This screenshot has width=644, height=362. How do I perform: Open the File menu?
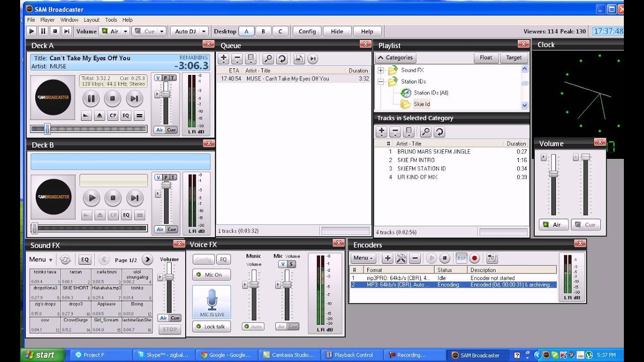pyautogui.click(x=31, y=20)
